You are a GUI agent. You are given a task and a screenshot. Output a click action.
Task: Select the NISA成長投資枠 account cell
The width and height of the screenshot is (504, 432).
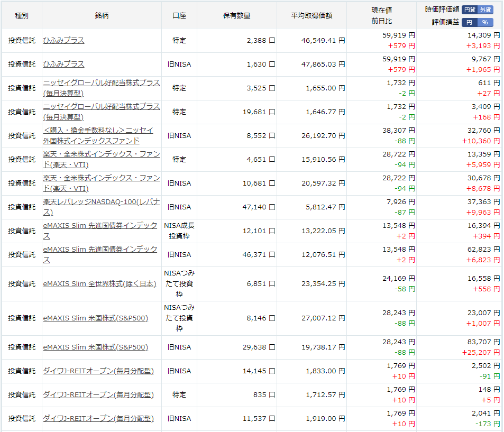coord(179,231)
